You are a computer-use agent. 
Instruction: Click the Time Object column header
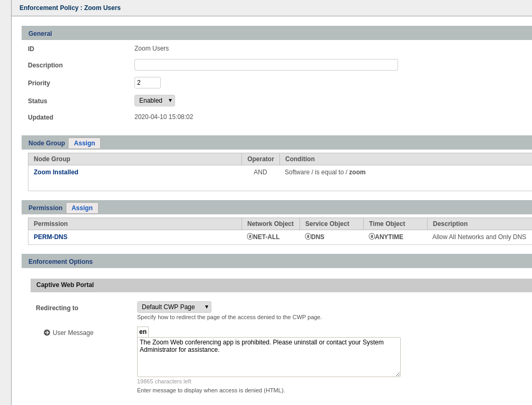(387, 224)
